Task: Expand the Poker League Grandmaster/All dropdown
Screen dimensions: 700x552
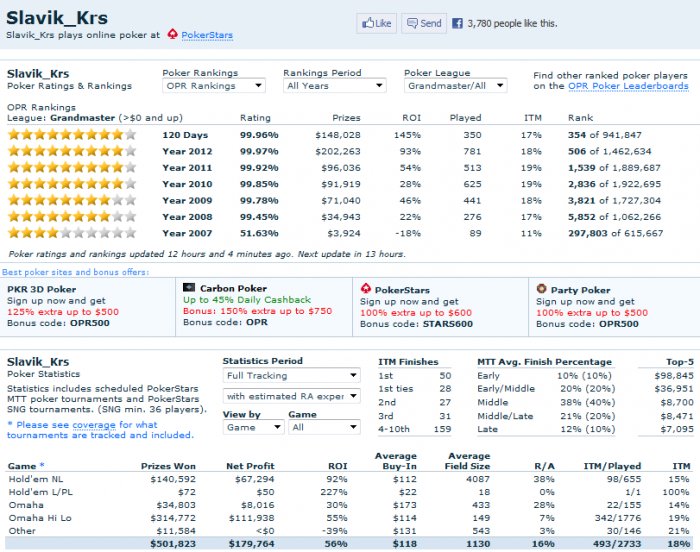Action: click(x=455, y=86)
